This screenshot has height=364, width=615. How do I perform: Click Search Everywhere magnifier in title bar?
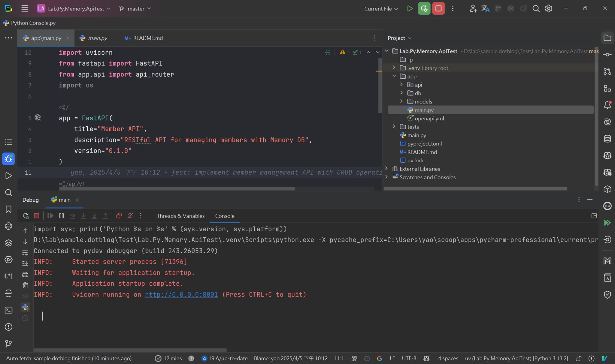point(536,9)
